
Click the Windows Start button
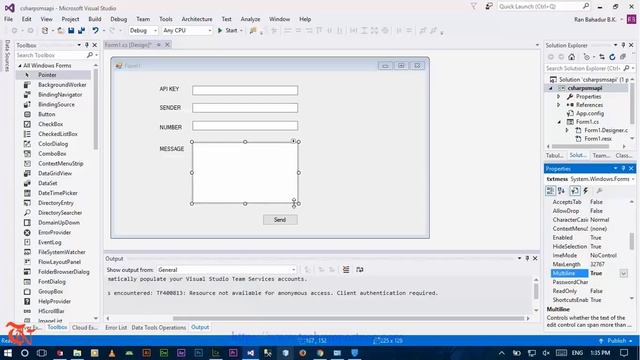(x=8, y=353)
